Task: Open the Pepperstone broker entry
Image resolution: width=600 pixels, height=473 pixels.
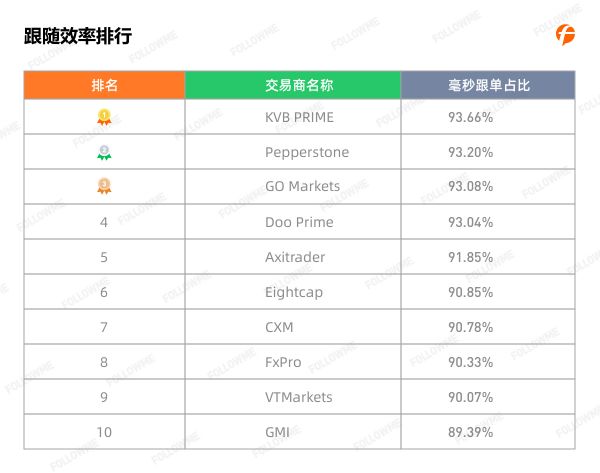Action: pyautogui.click(x=307, y=152)
